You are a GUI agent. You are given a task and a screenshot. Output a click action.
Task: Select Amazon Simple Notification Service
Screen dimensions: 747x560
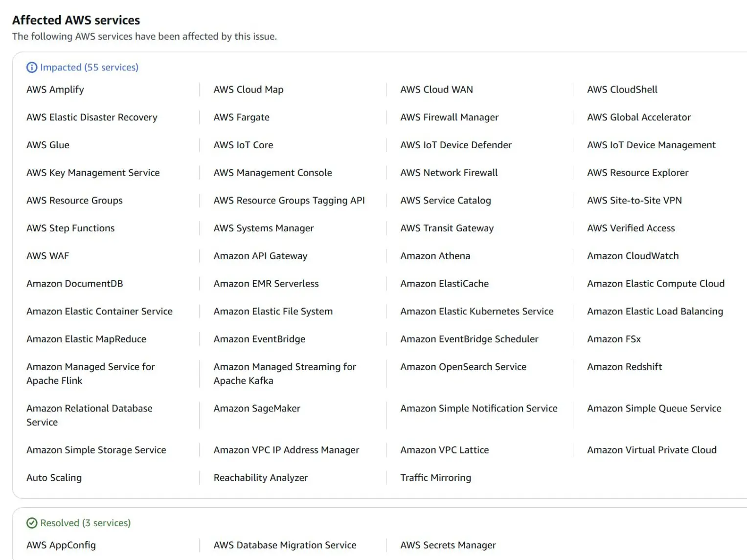click(479, 409)
